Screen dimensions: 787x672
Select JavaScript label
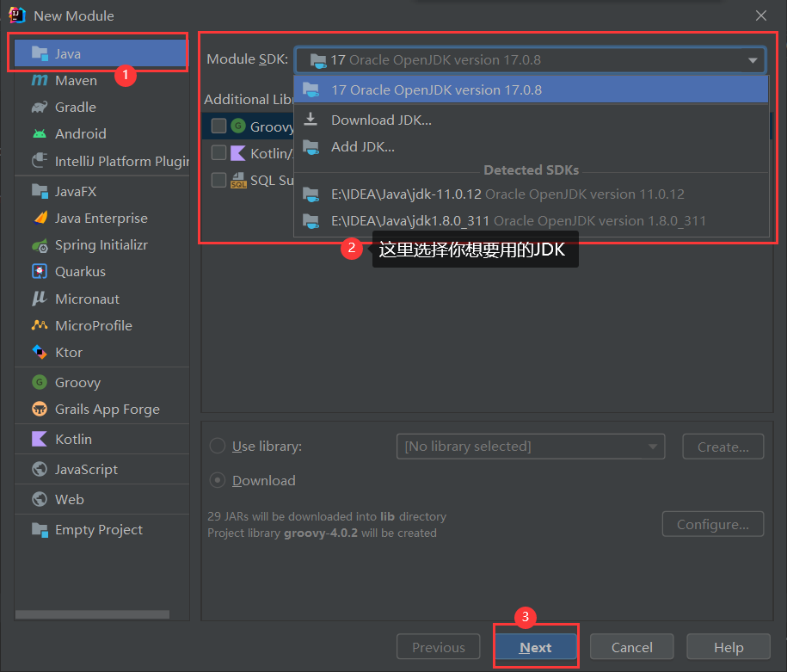pos(86,470)
